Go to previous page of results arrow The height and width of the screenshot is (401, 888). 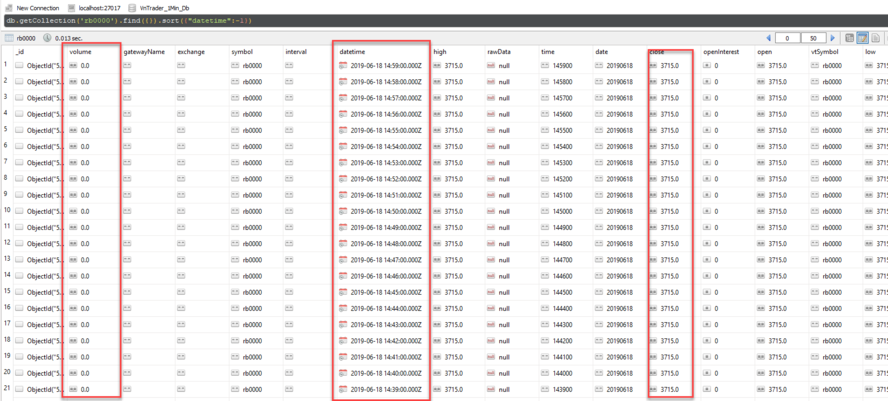(x=769, y=38)
